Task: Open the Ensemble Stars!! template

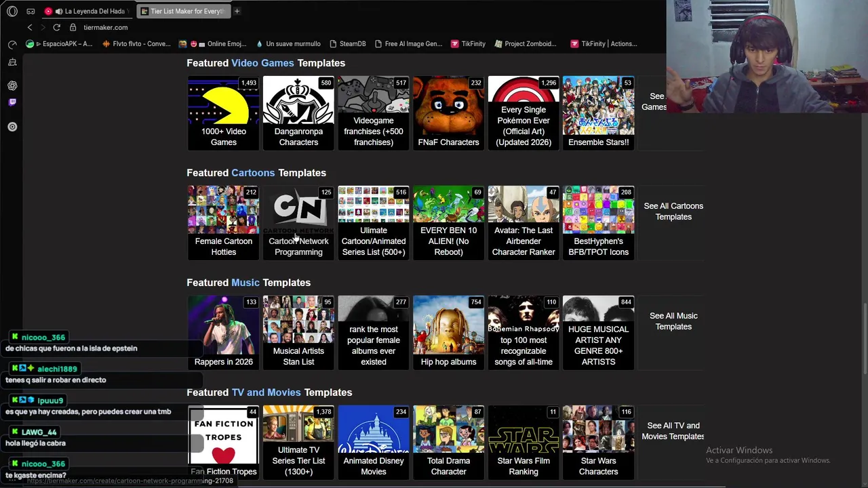Action: [598, 113]
